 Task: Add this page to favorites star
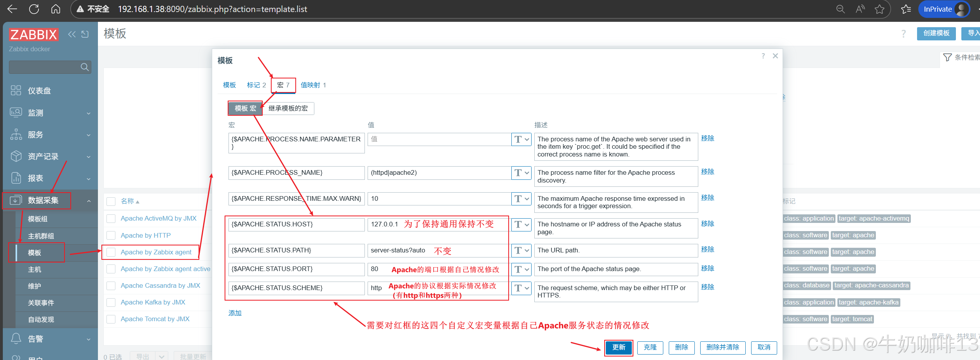[880, 9]
